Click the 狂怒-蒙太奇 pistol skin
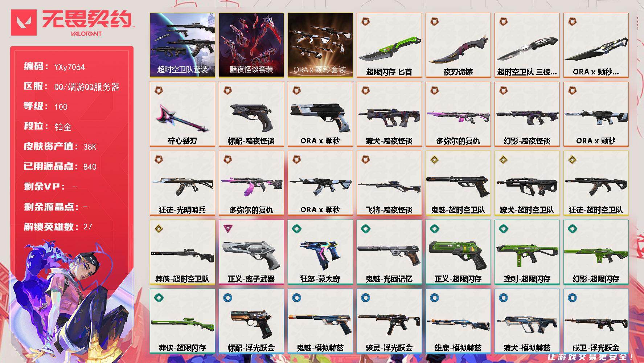The width and height of the screenshot is (644, 363). (x=320, y=252)
